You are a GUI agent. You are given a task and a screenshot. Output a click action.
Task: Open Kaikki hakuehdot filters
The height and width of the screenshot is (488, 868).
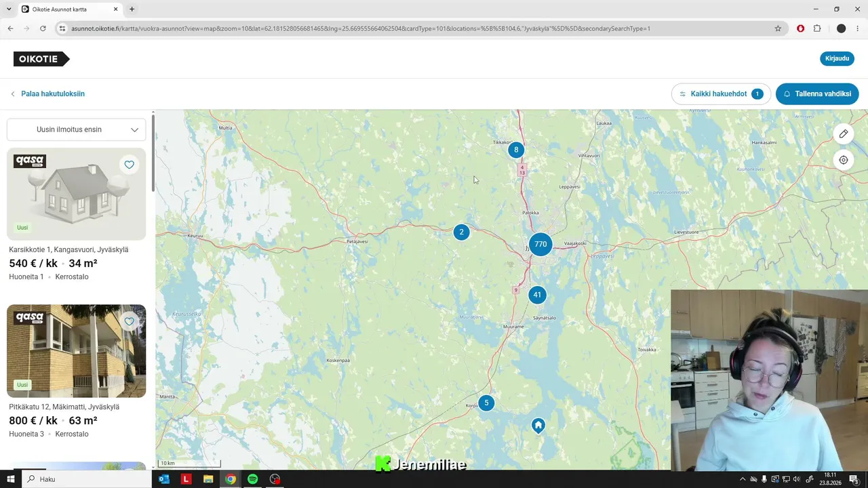721,94
